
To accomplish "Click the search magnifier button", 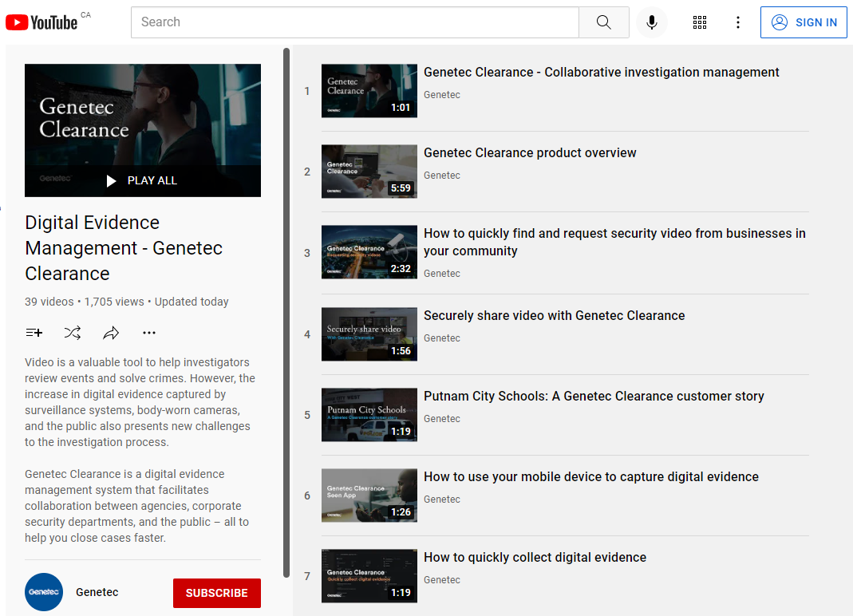I will tap(604, 22).
